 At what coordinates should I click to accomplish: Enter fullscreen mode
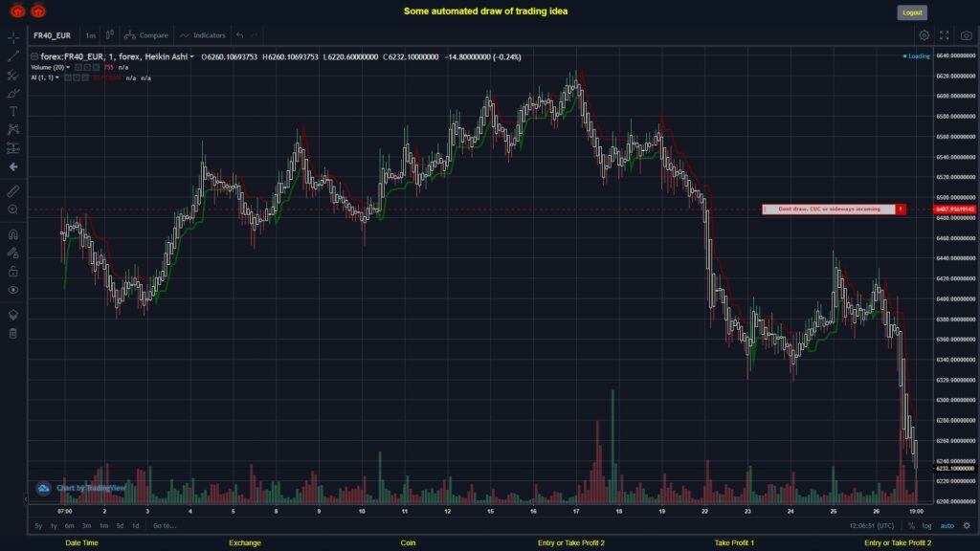coord(945,35)
